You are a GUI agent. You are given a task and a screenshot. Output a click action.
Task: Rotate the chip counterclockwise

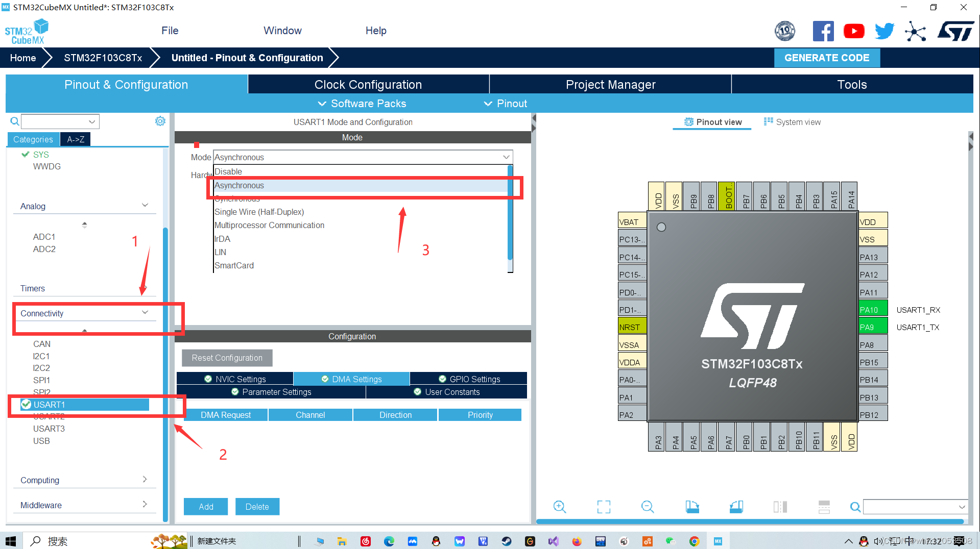[736, 507]
